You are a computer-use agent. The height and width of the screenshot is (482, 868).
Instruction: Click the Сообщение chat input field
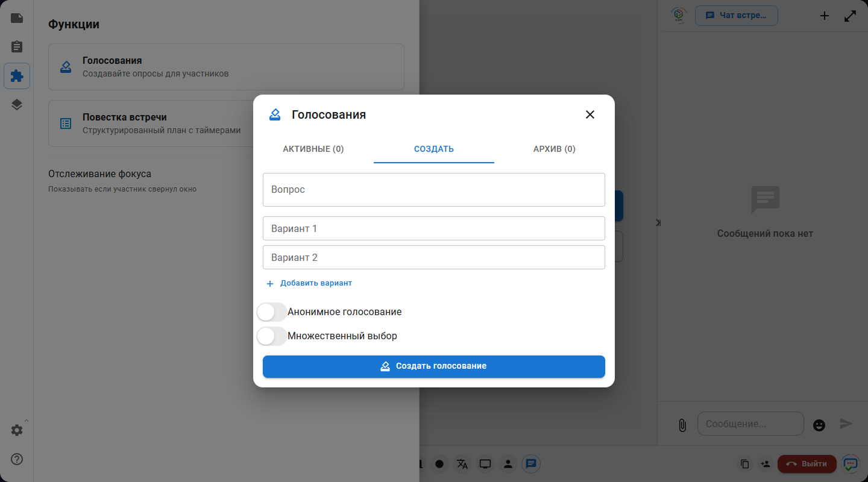point(750,424)
